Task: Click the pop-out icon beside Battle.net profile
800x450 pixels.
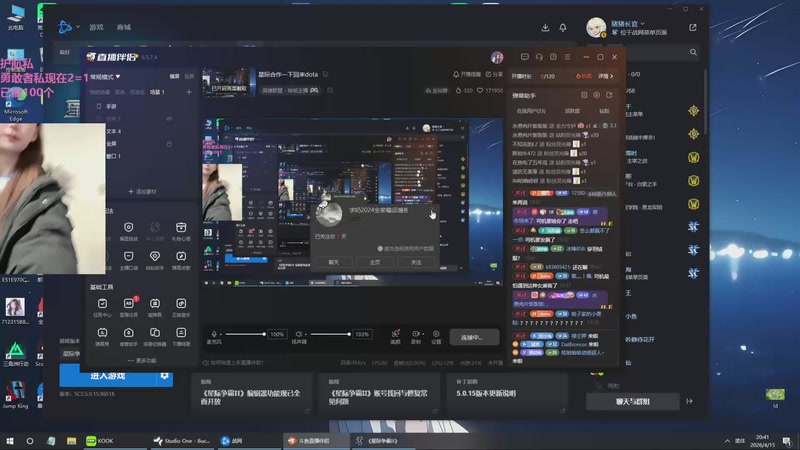Action: 692,28
